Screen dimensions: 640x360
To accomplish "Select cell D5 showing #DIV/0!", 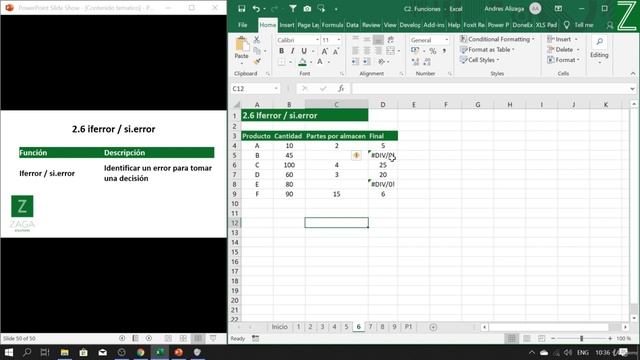I will [x=383, y=155].
